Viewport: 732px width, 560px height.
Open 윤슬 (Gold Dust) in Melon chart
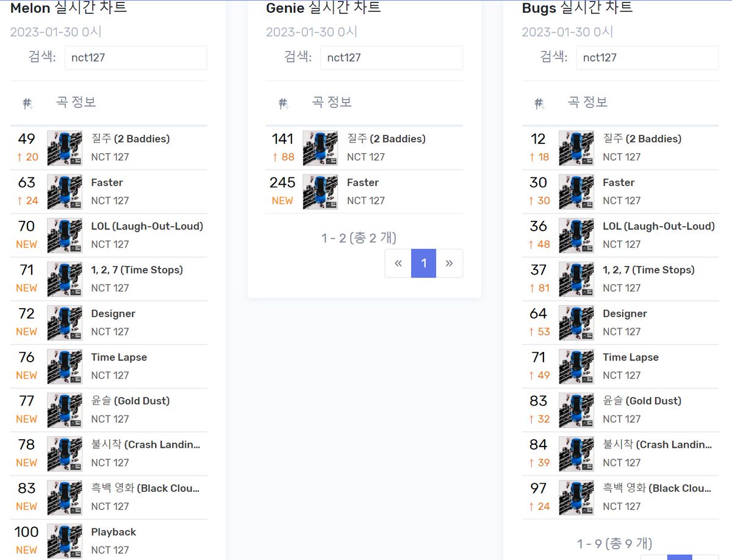click(x=131, y=401)
